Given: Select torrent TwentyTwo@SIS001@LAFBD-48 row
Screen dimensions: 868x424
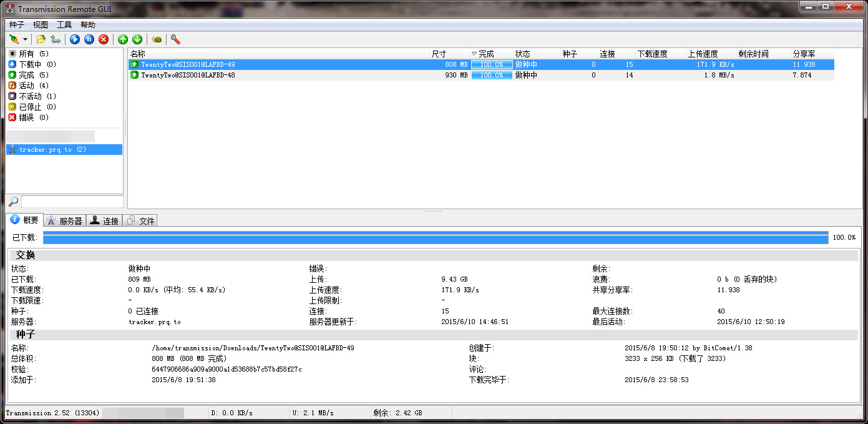Looking at the screenshot, I should pos(188,75).
